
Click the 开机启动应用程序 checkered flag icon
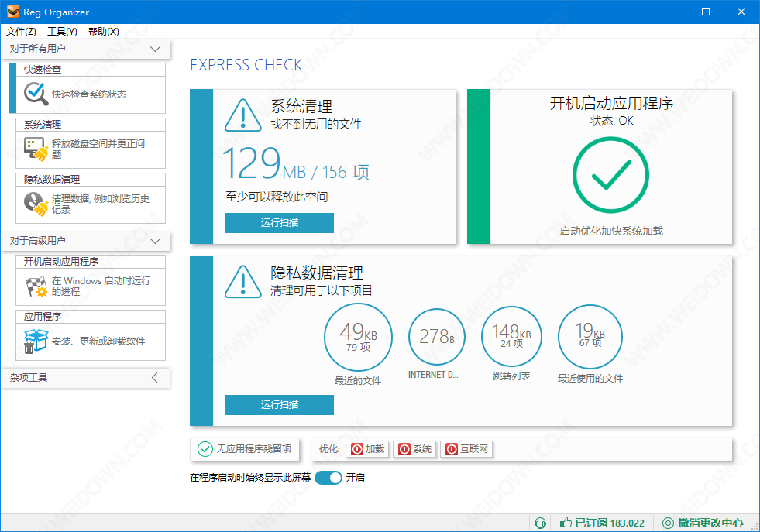point(36,287)
